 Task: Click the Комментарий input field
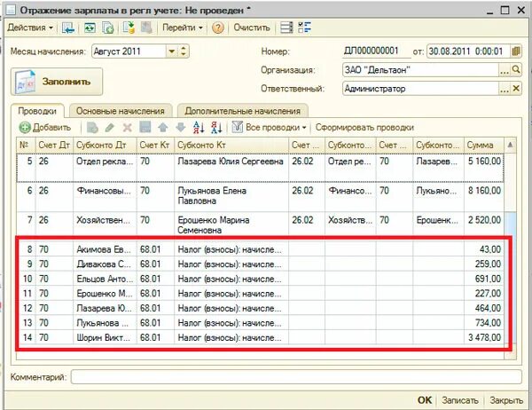click(x=296, y=377)
